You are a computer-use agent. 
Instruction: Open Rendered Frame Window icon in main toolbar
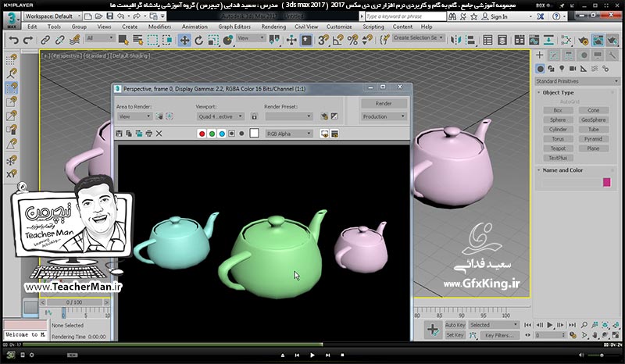pos(598,40)
